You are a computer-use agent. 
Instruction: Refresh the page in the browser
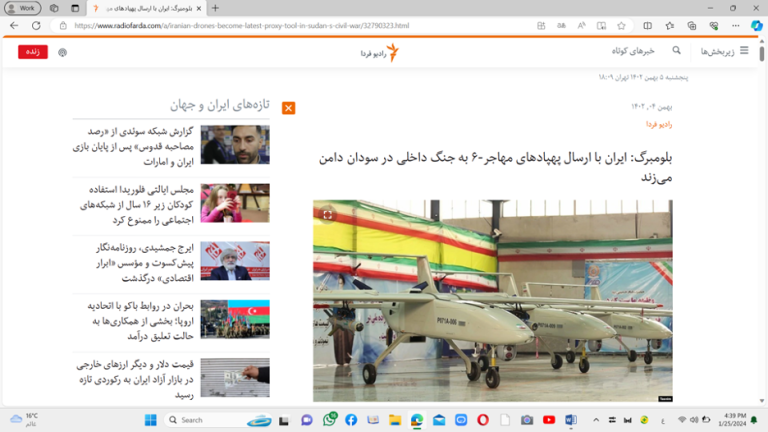tap(37, 26)
